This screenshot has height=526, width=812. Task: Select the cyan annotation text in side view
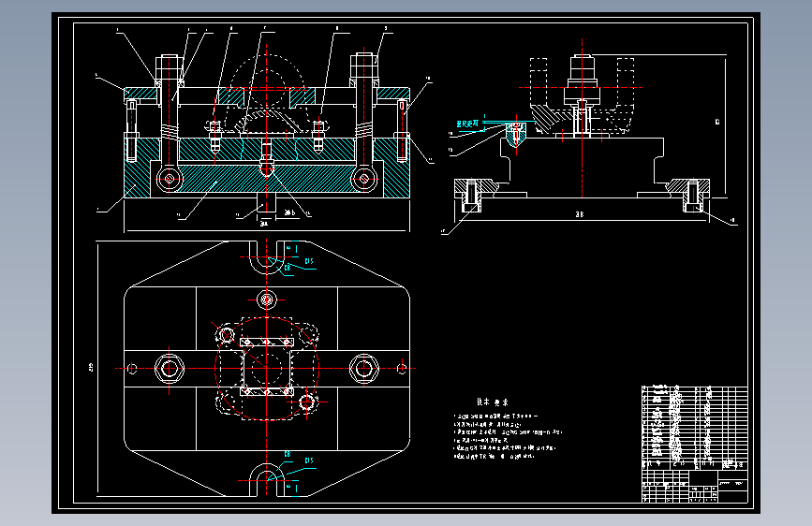pos(467,124)
